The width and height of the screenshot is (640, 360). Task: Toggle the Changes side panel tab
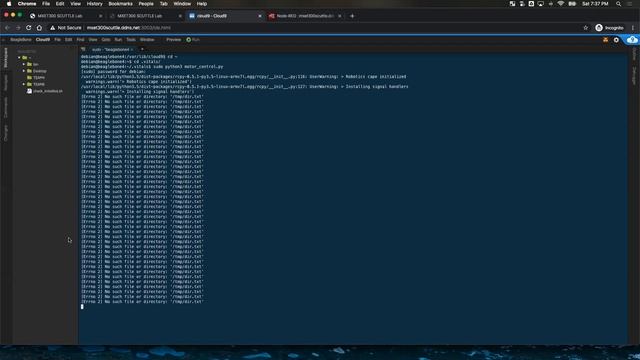tap(6, 133)
